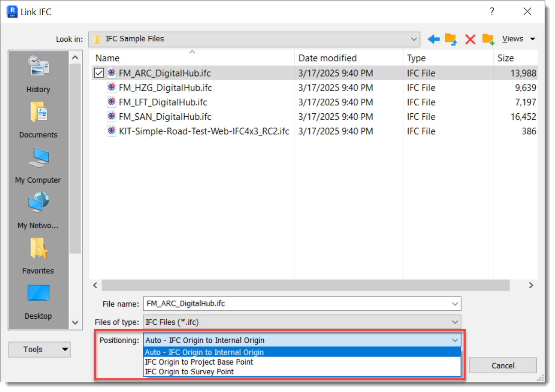The width and height of the screenshot is (555, 392).
Task: Go back using the blue arrow icon
Action: [x=433, y=39]
